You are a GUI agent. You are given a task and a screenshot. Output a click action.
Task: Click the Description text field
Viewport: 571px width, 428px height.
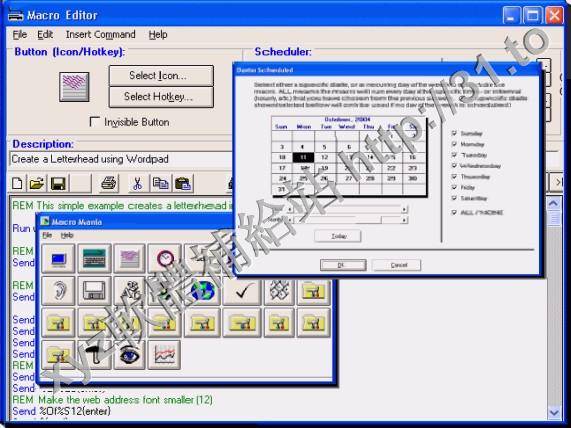click(120, 159)
